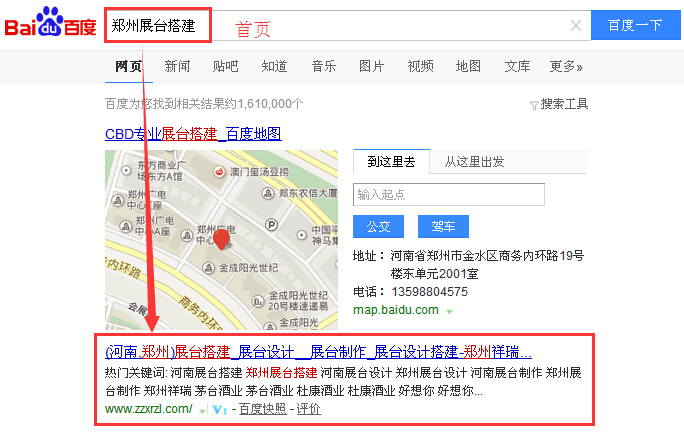Open the map.baidu.com link

(x=396, y=310)
